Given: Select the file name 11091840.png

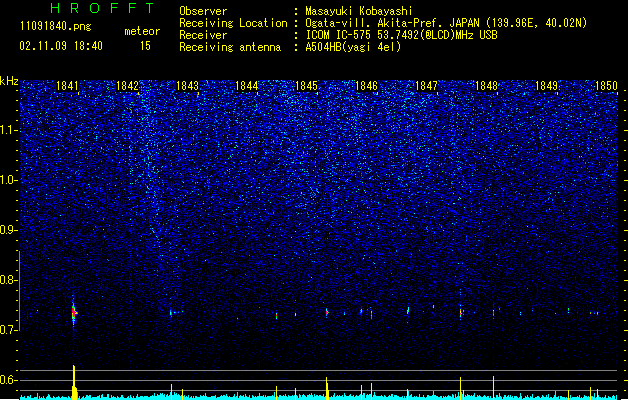Looking at the screenshot, I should pyautogui.click(x=56, y=27).
